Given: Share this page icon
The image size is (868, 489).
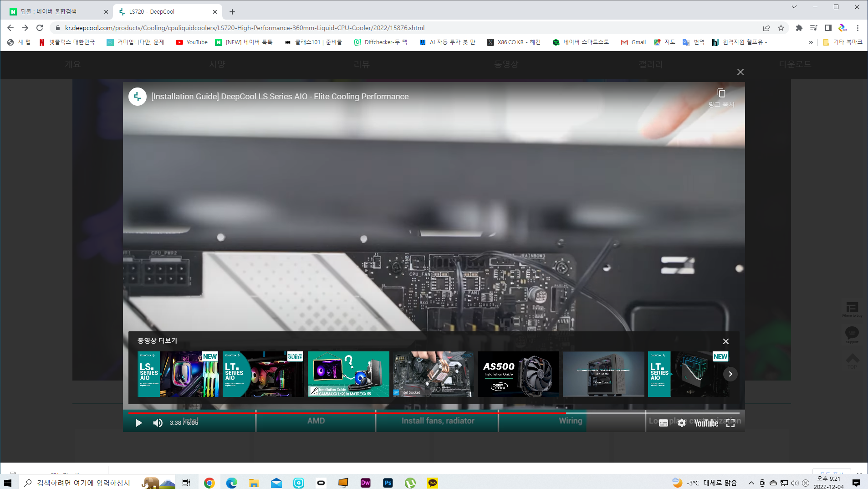Looking at the screenshot, I should pos(766,28).
